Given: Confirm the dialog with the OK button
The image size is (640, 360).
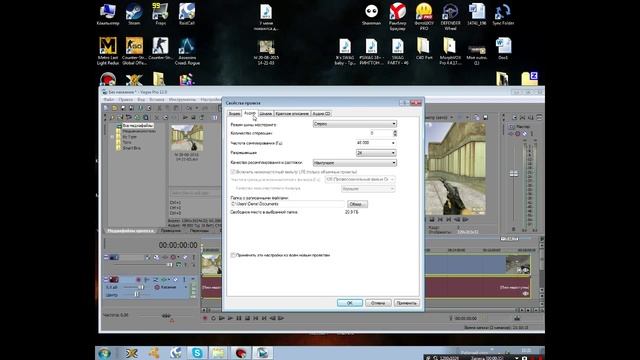Looking at the screenshot, I should 350,303.
